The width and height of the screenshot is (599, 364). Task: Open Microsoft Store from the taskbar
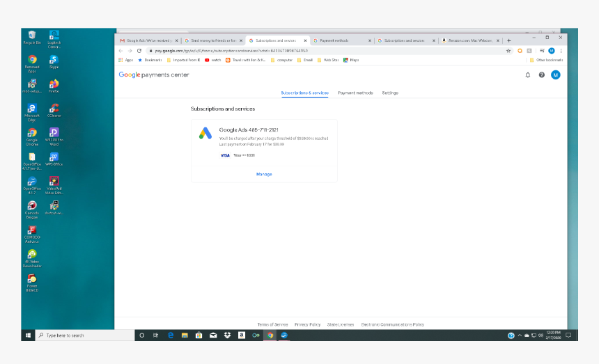point(199,335)
